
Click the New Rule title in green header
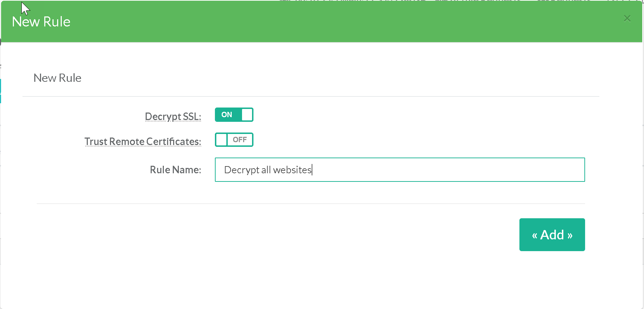(x=41, y=22)
